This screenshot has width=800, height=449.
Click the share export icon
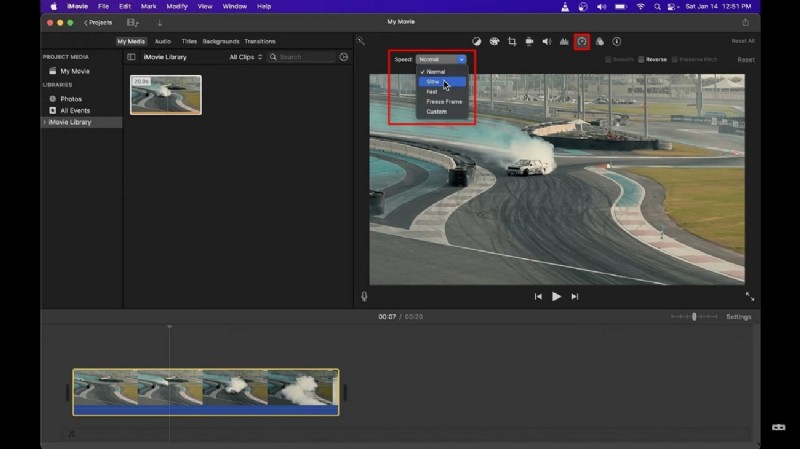tap(745, 22)
